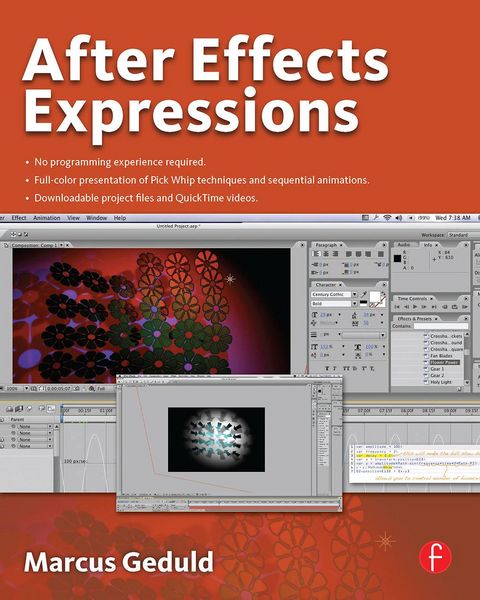The image size is (480, 600).
Task: Toggle Small Caps text style
Action: (x=354, y=368)
